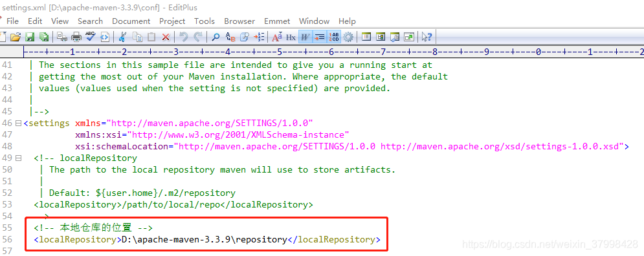Open the Tools menu
The width and height of the screenshot is (644, 256).
(x=204, y=21)
